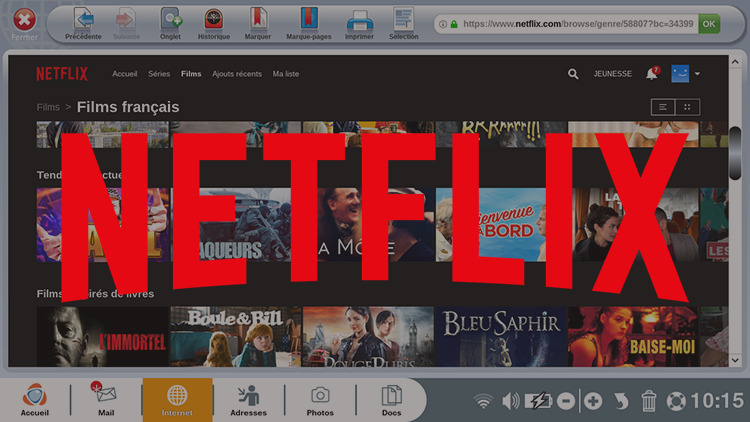Open the Boule & Bill movie thumbnail
This screenshot has height=422, width=750.
pos(236,337)
